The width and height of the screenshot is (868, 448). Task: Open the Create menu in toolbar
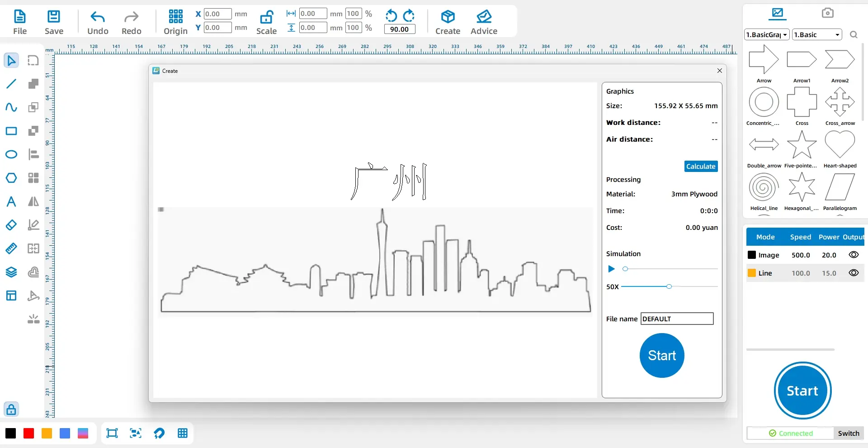click(448, 22)
